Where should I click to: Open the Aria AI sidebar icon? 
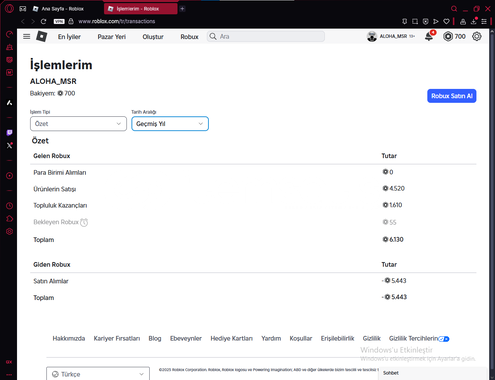[x=9, y=103]
